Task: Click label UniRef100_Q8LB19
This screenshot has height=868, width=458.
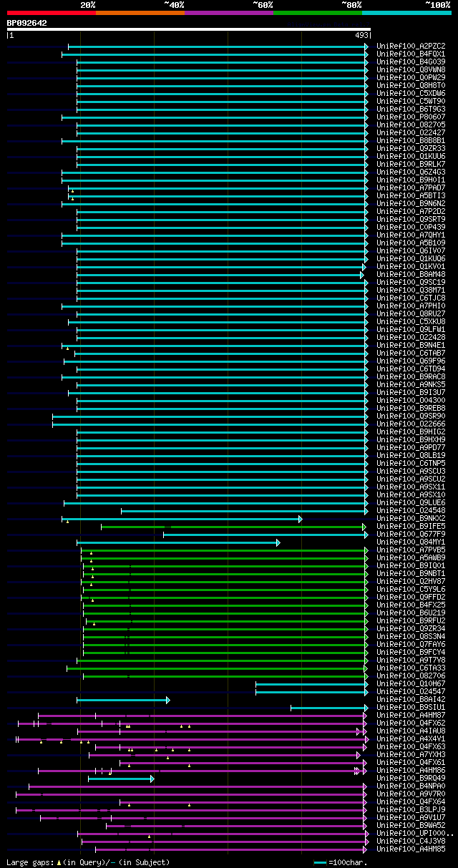Action: 411,455
